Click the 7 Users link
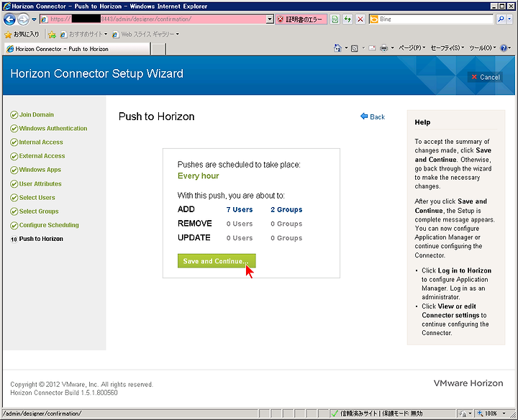Image resolution: width=518 pixels, height=420 pixels. point(240,210)
